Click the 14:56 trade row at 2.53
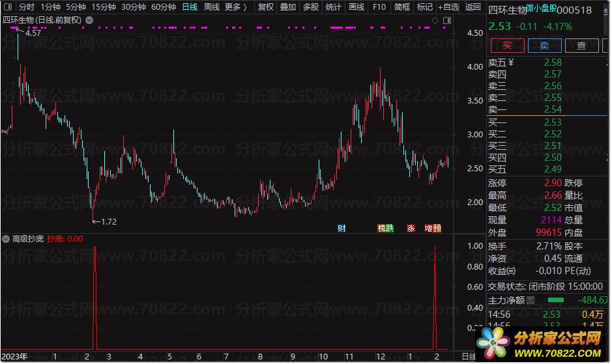This screenshot has height=364, width=612. [x=546, y=315]
